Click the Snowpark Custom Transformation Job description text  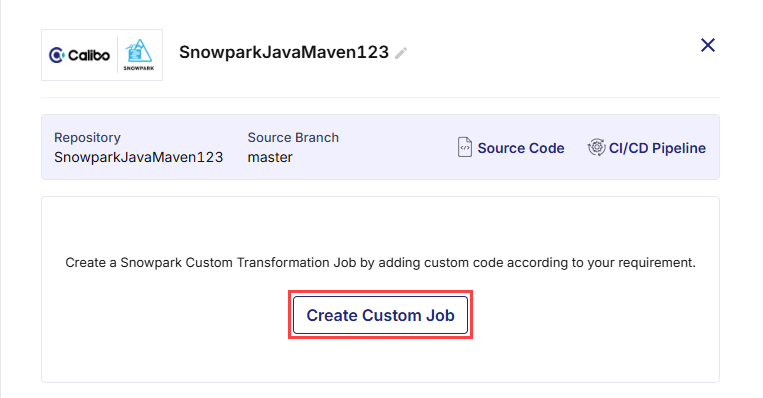(381, 263)
